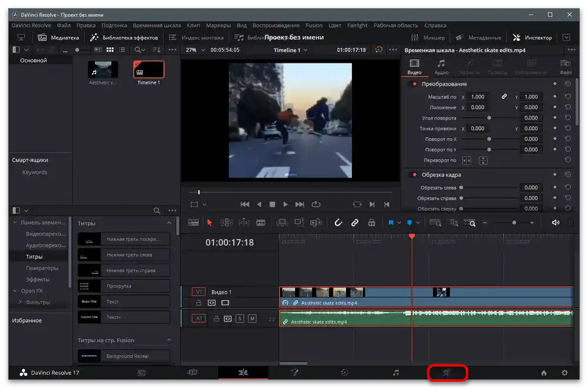This screenshot has width=588, height=388.
Task: Adjust the Обрезать слева slider
Action: [461, 188]
